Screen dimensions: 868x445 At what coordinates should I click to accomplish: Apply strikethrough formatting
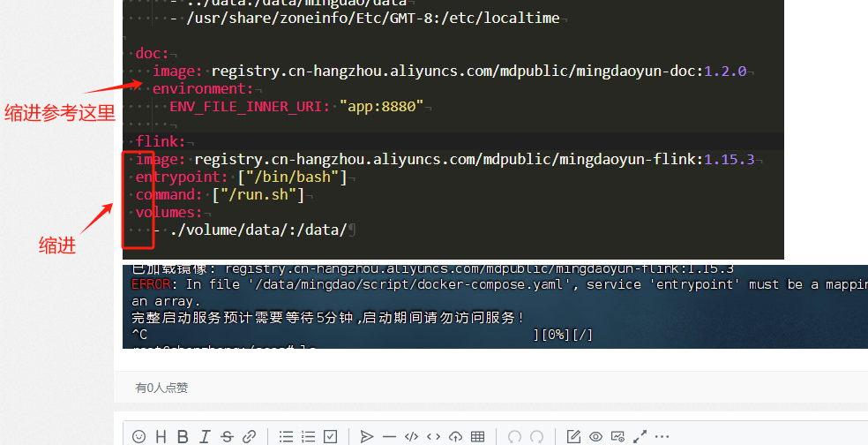[x=227, y=437]
